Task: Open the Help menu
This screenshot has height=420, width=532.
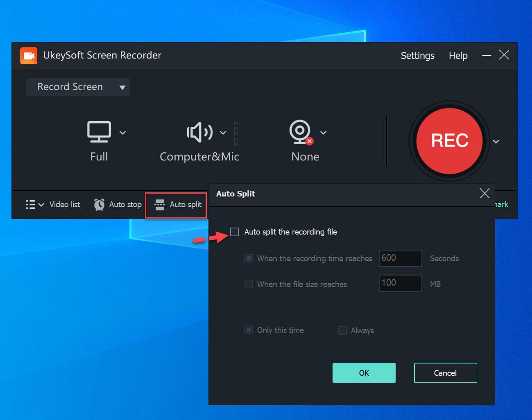Action: coord(458,56)
